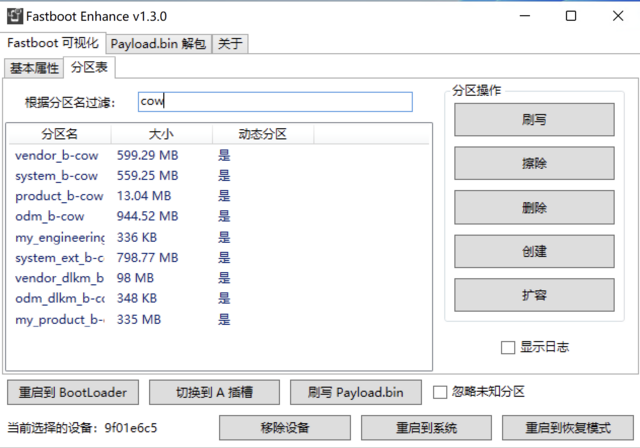Close the Fastboot Enhance window
Image resolution: width=640 pixels, height=448 pixels.
point(618,16)
